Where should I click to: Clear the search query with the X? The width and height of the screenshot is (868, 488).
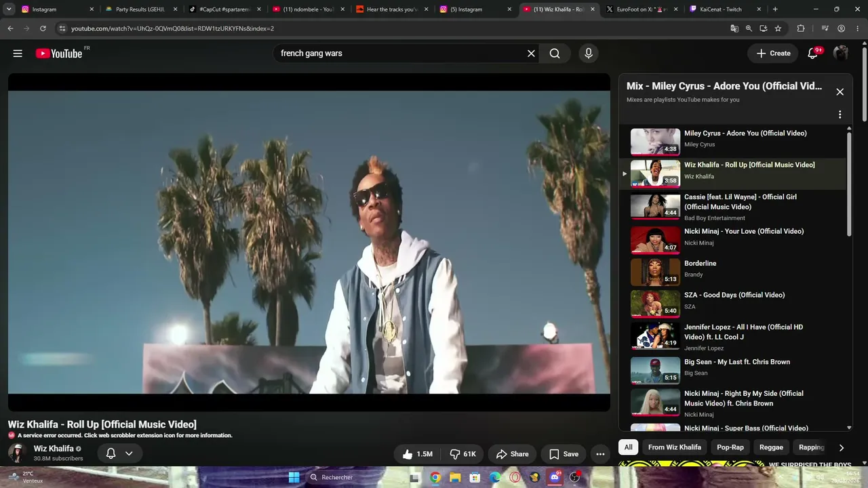click(x=531, y=54)
